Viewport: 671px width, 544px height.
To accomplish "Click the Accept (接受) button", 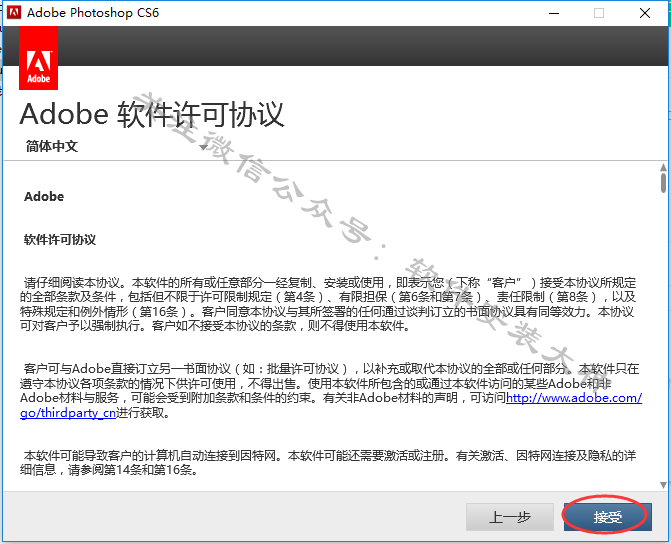I will coord(607,517).
